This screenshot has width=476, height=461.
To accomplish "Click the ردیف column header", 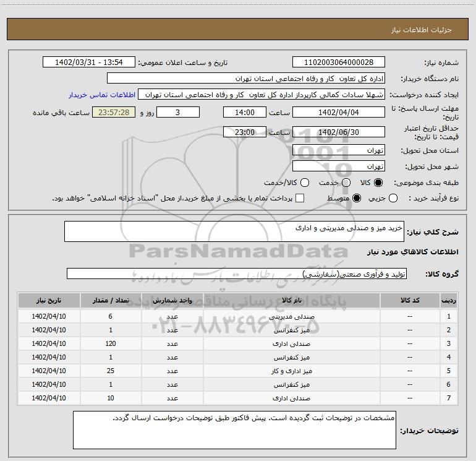I will click(x=449, y=301).
